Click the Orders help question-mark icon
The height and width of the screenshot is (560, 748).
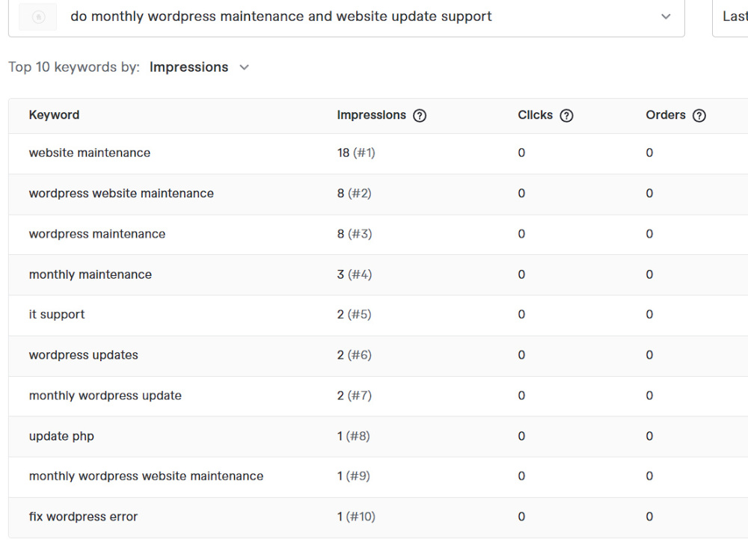coord(699,115)
